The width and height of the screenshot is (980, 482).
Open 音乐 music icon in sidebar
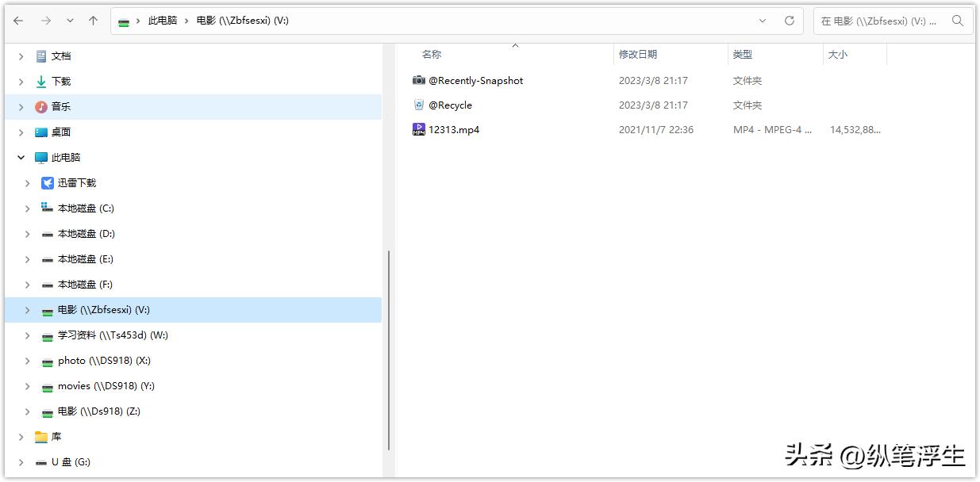point(41,107)
